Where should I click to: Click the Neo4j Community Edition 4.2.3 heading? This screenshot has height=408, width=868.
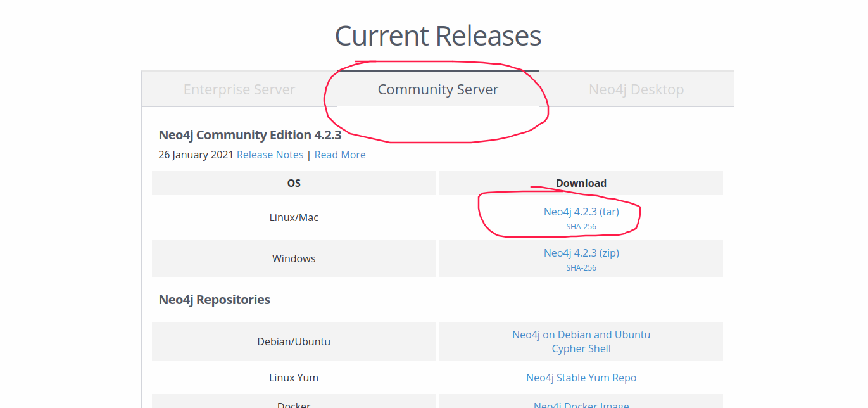tap(250, 135)
